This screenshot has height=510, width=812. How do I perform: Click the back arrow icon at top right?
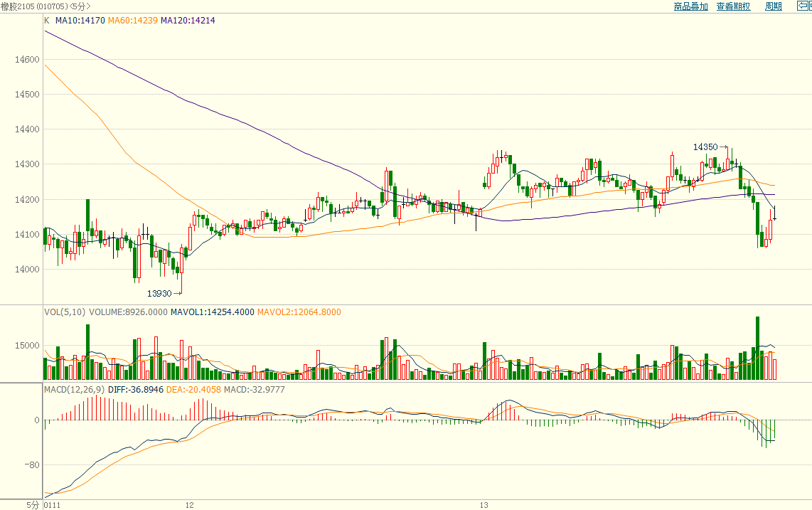803,6
